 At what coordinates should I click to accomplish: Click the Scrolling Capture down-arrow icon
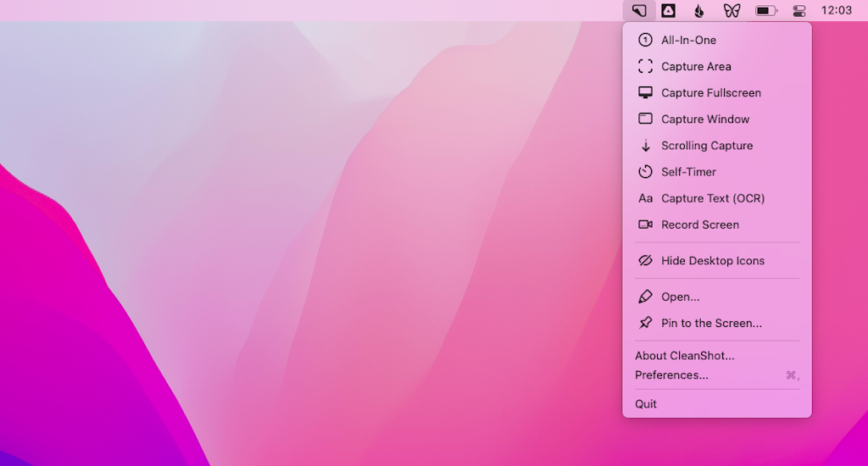[x=645, y=146]
